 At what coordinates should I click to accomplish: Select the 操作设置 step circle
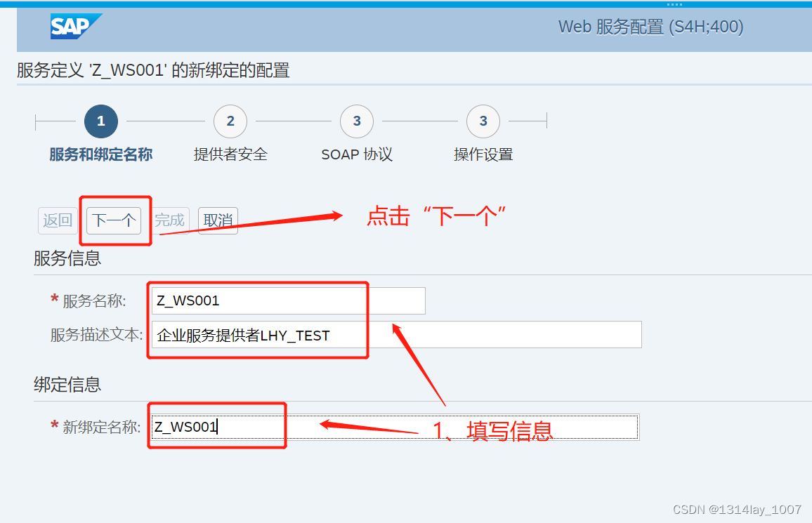(x=483, y=121)
